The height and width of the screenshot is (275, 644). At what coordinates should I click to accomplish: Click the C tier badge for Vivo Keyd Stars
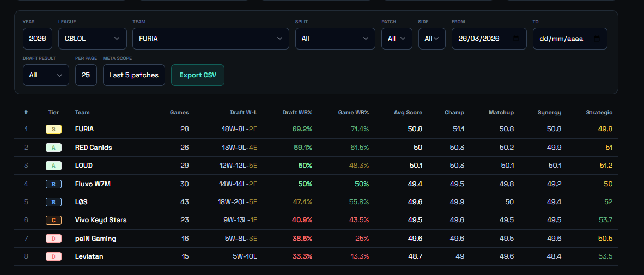[x=53, y=221]
